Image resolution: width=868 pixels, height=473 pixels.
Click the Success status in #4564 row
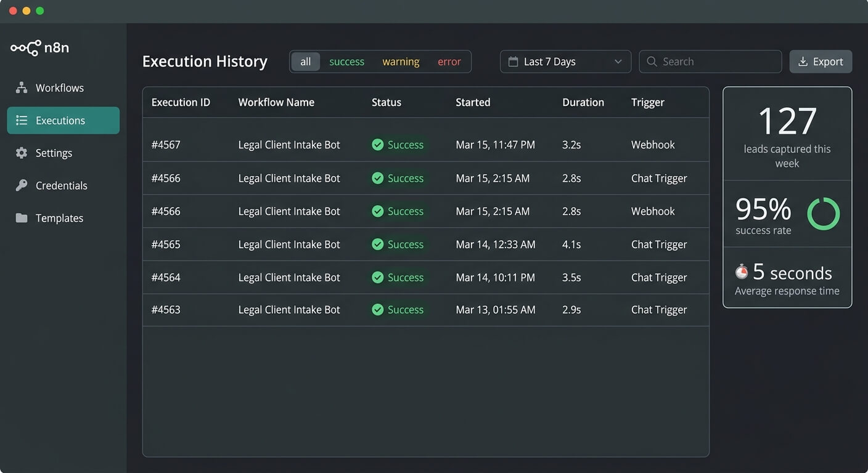point(398,277)
